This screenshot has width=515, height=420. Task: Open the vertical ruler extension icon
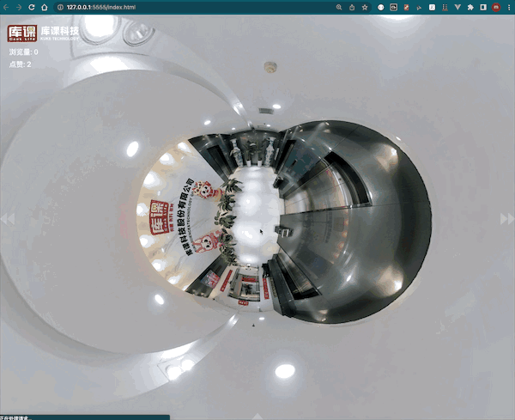[x=445, y=7]
